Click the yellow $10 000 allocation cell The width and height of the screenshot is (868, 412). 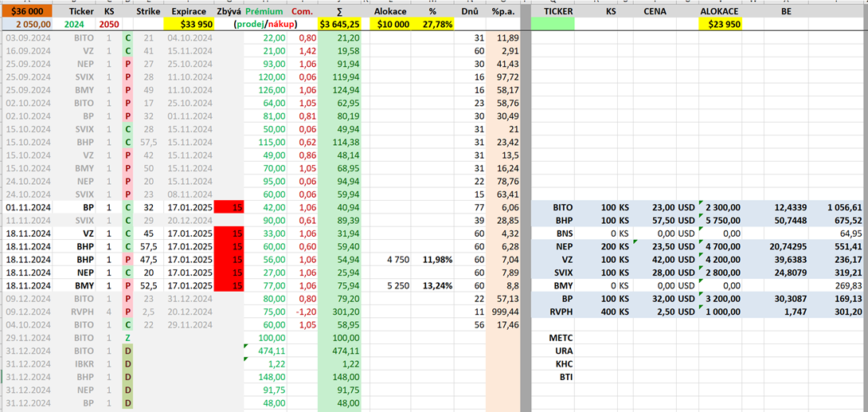(391, 25)
